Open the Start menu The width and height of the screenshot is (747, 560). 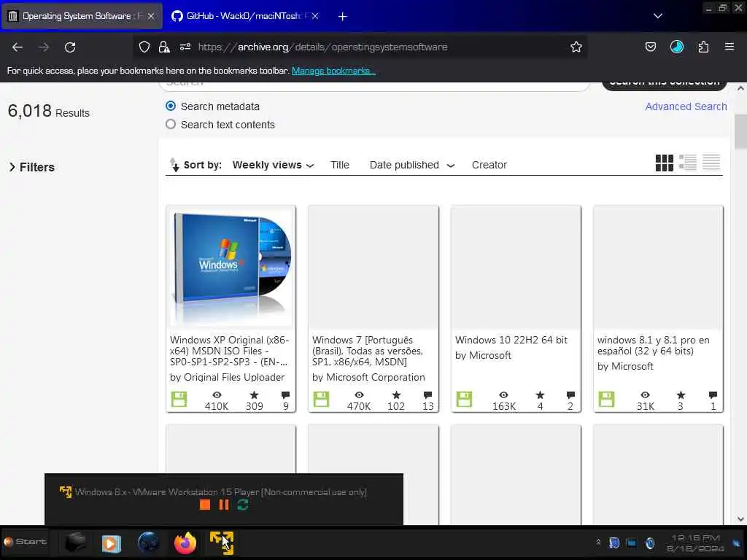click(25, 542)
